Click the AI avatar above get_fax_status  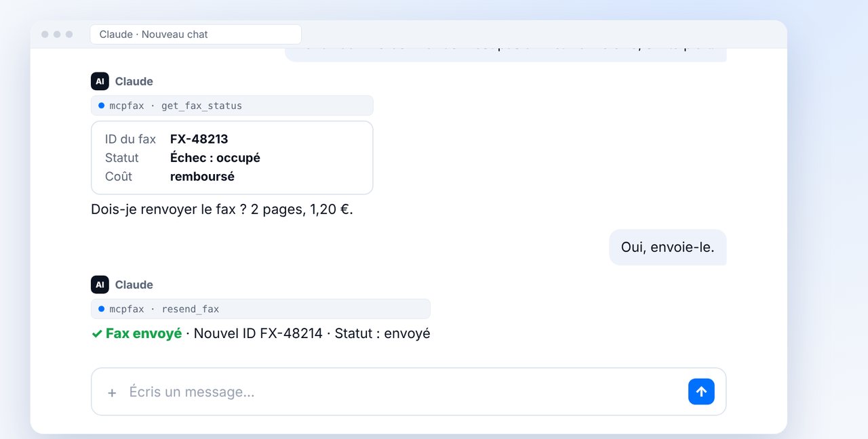(x=100, y=81)
